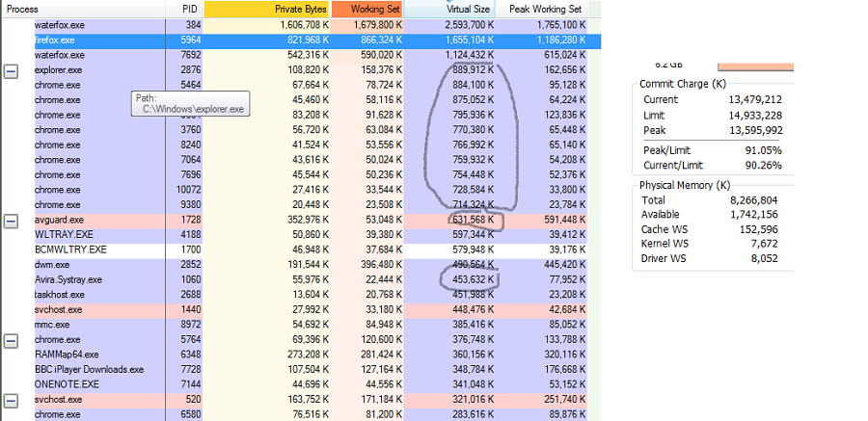Click the 396,480 K working set cell
The height and width of the screenshot is (421, 868).
pyautogui.click(x=381, y=265)
